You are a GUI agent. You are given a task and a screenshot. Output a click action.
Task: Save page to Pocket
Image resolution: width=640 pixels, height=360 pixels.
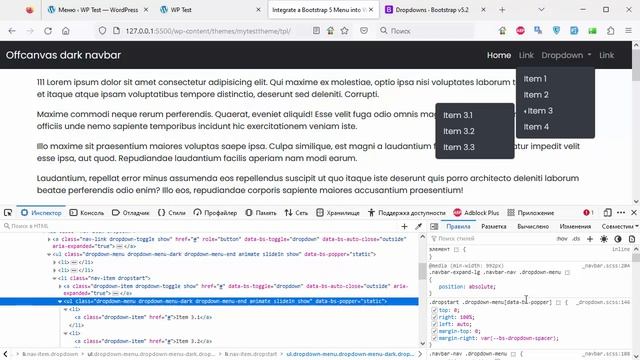364,31
